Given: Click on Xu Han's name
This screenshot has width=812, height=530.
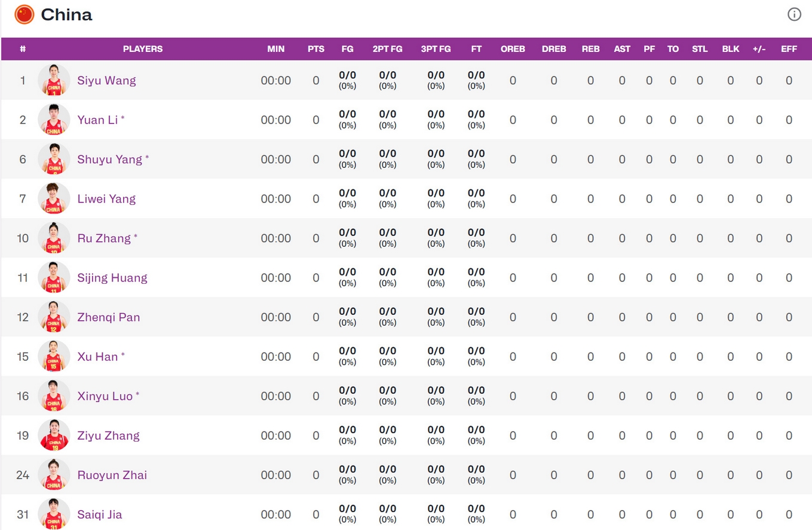Looking at the screenshot, I should pyautogui.click(x=97, y=356).
